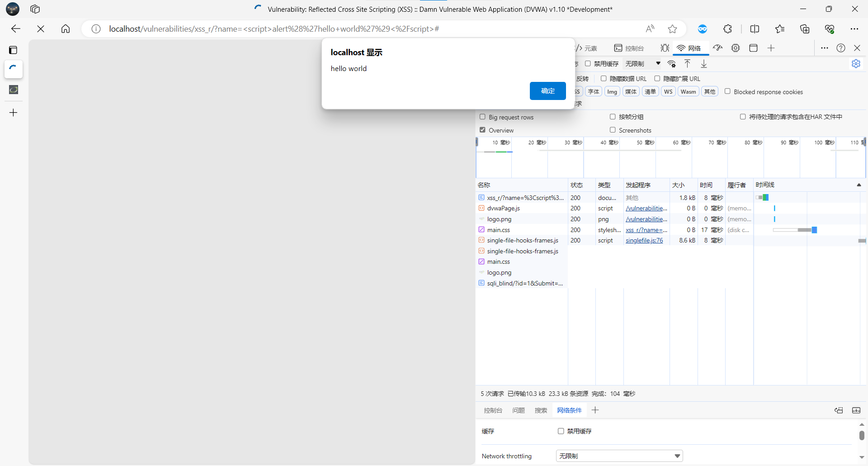Image resolution: width=868 pixels, height=466 pixels.
Task: Open the Application panel icon
Action: point(753,48)
